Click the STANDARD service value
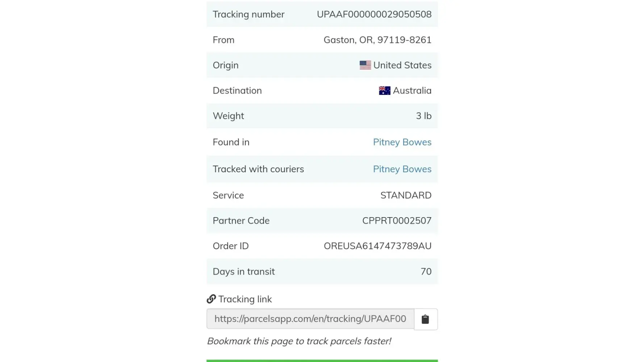This screenshot has width=644, height=362. (x=406, y=195)
